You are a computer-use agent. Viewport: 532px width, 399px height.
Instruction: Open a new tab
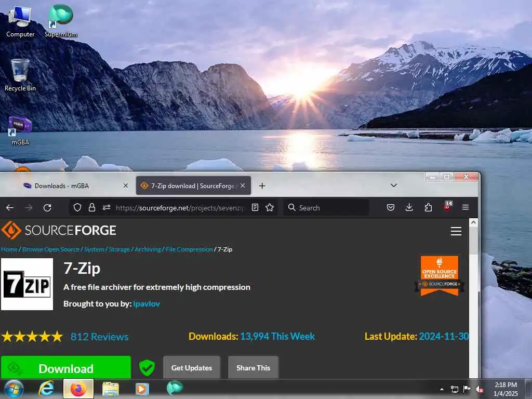[262, 185]
